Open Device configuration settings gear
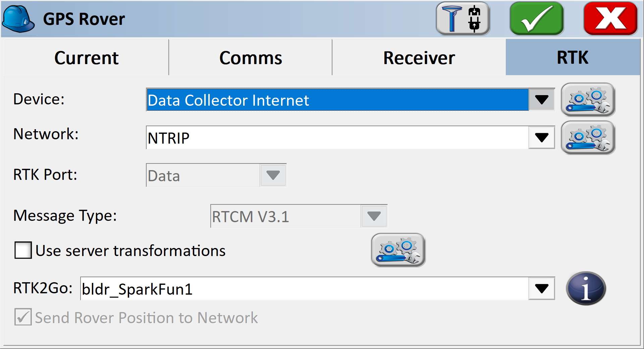This screenshot has width=644, height=349. (x=588, y=100)
